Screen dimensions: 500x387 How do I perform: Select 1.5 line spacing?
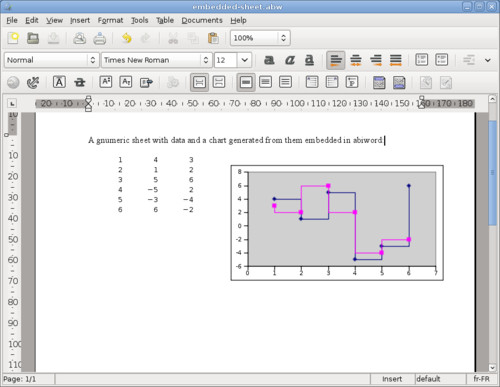click(x=265, y=82)
